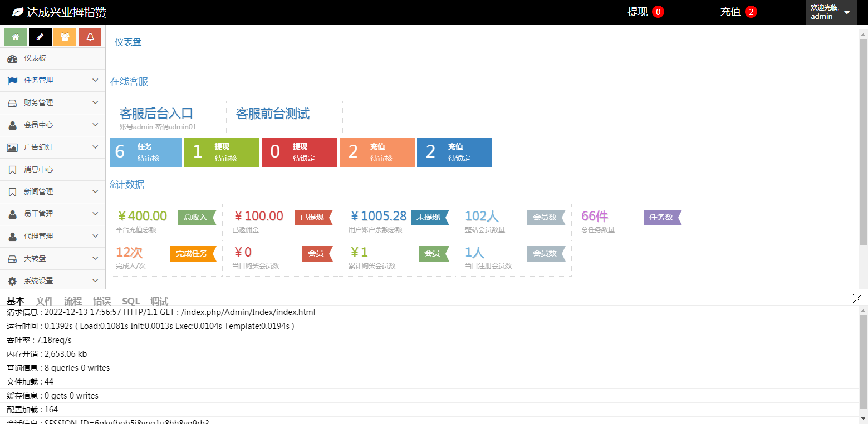Click the red bell notification icon button
Viewport: 868px width, 428px height.
90,37
